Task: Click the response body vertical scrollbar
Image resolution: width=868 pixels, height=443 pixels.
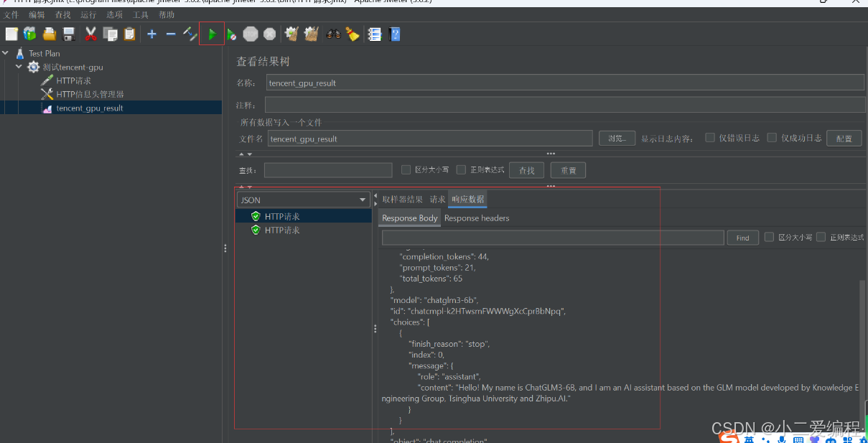Action: [x=863, y=352]
